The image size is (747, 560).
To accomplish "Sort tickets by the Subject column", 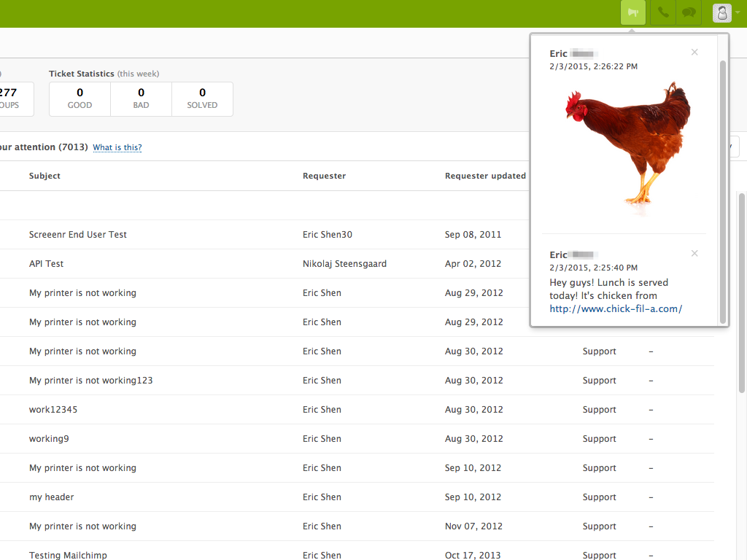I will pyautogui.click(x=44, y=176).
